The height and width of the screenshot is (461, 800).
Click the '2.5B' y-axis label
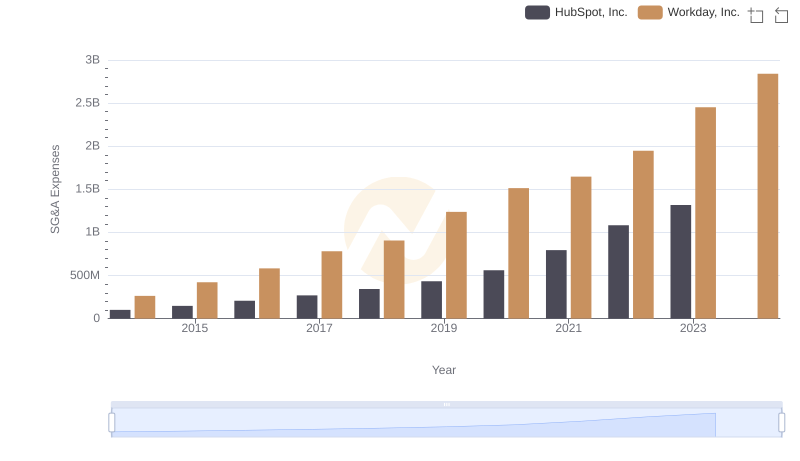(88, 103)
